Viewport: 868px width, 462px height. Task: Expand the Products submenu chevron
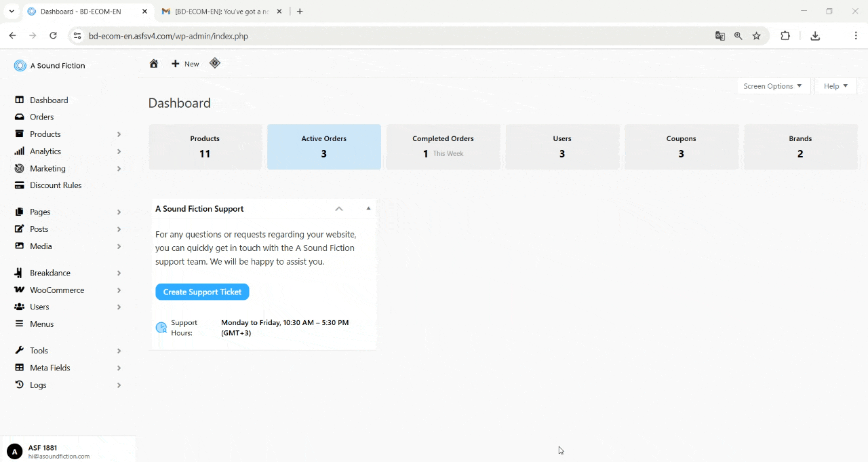coord(119,134)
